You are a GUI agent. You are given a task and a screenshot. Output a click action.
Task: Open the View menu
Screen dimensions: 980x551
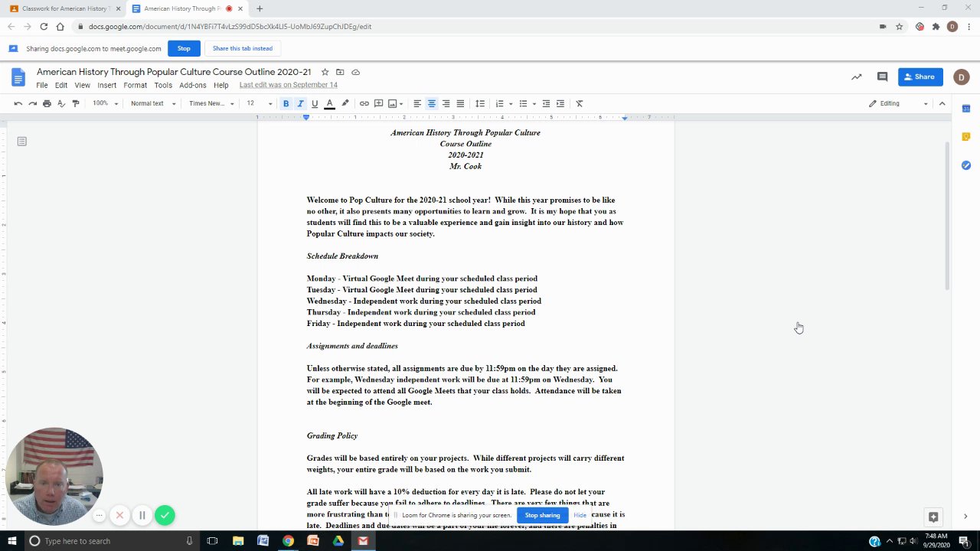[82, 85]
